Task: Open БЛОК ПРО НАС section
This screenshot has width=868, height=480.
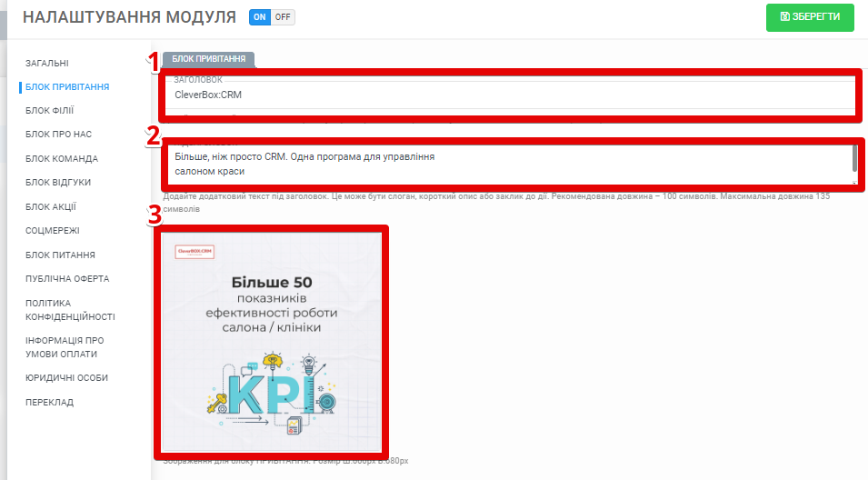Action: click(x=59, y=135)
